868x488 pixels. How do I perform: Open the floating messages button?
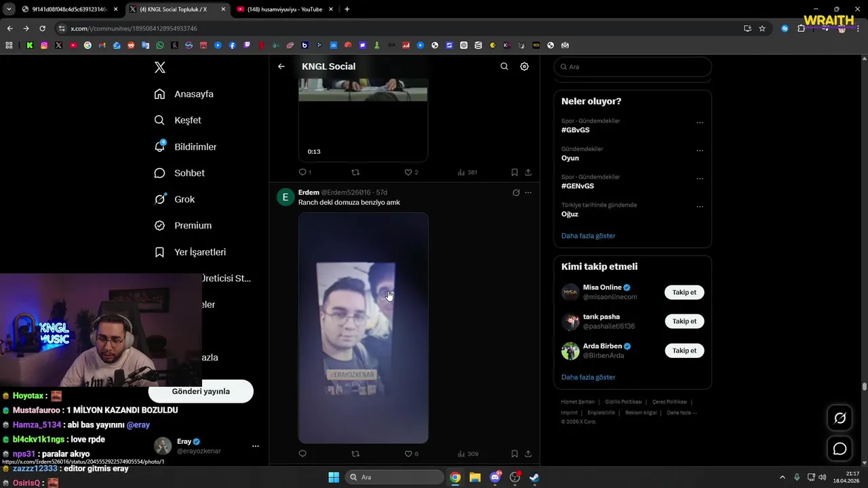840,449
